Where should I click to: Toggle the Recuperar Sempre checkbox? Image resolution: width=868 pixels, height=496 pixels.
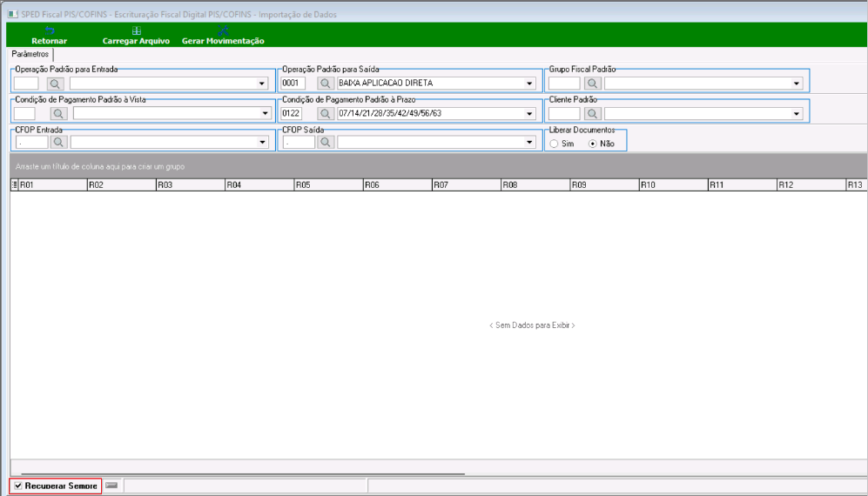click(19, 486)
